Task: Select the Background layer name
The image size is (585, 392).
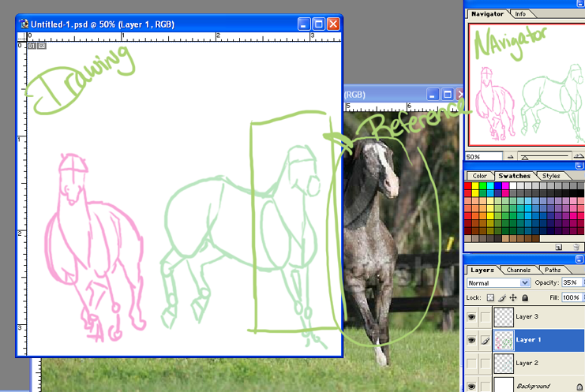Action: click(x=534, y=386)
